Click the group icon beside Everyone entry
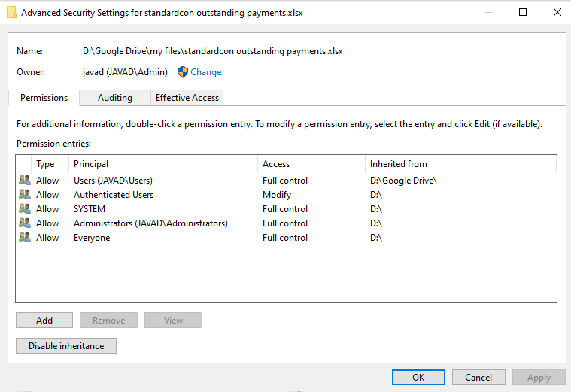Image resolution: width=571 pixels, height=392 pixels. click(25, 237)
